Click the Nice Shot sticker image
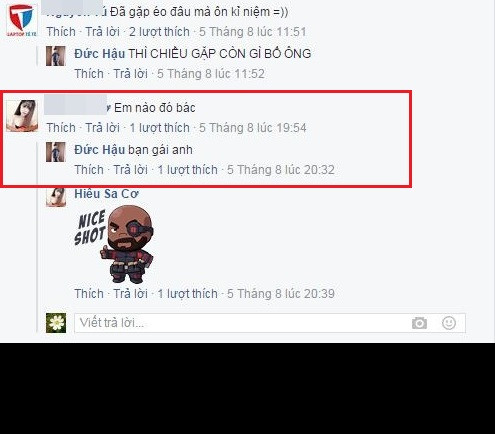495x434 pixels. pos(114,244)
